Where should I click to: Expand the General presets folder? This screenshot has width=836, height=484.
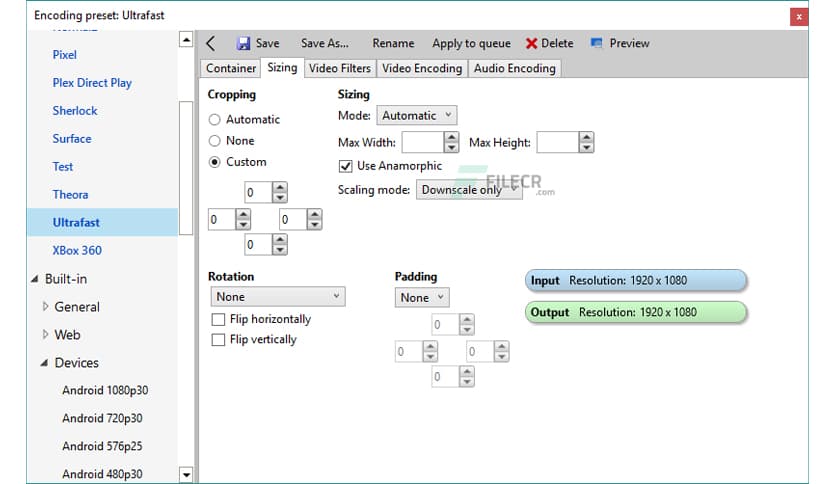point(45,306)
